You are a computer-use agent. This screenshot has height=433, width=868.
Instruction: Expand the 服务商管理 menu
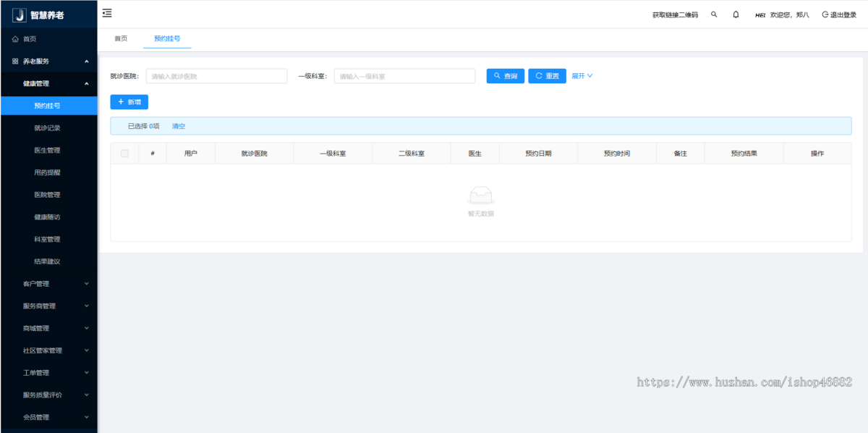point(48,306)
